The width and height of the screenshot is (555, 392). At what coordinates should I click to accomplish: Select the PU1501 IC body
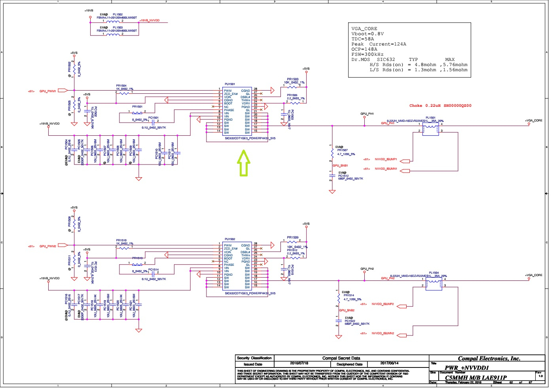[x=237, y=112]
